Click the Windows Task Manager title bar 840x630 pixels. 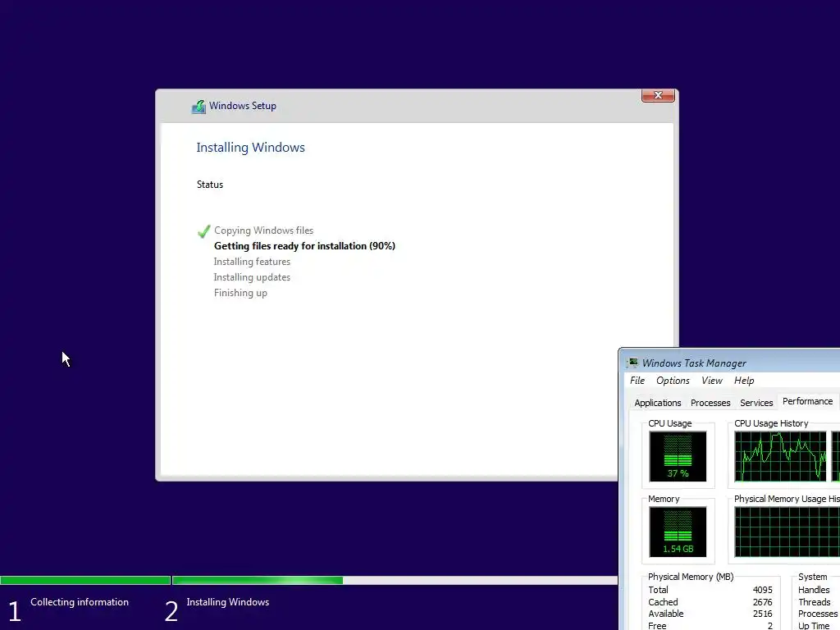coord(729,363)
